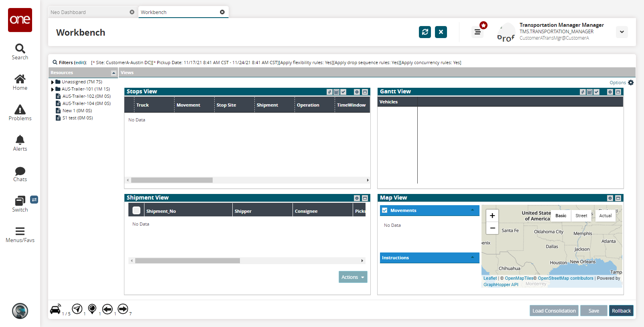Click the magnifier icon next to Filters
The width and height of the screenshot is (644, 327).
click(55, 62)
